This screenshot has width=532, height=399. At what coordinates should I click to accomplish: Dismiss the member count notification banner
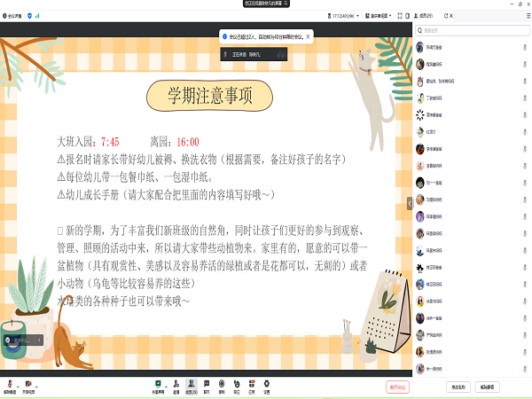[x=308, y=36]
